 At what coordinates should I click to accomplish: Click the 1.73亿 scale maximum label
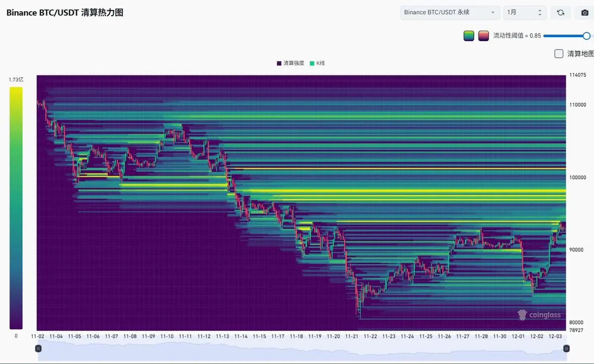(16, 79)
